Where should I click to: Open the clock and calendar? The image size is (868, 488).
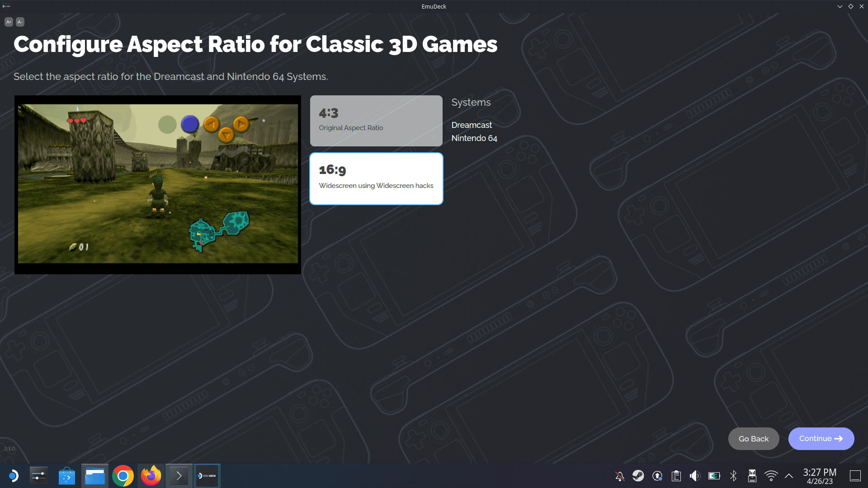[x=820, y=476]
